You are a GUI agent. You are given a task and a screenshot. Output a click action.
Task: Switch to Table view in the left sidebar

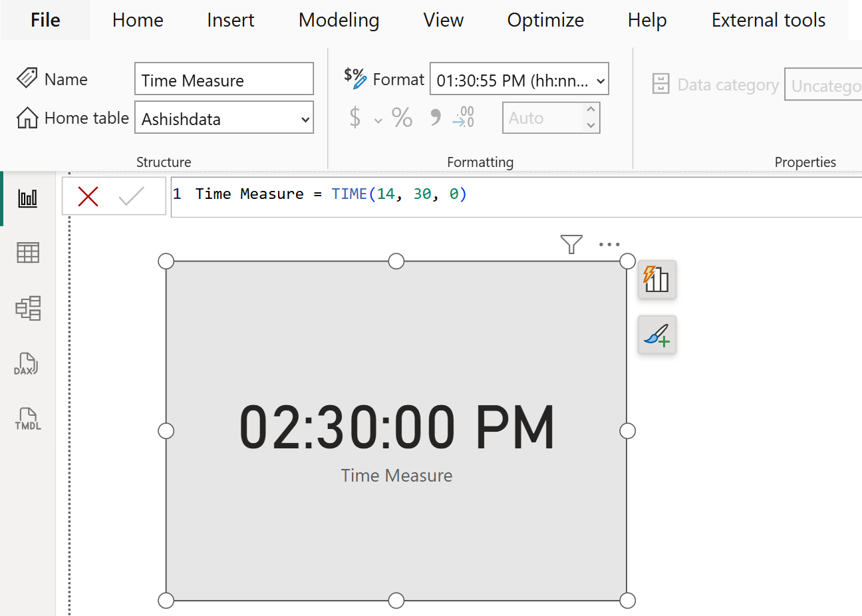[27, 253]
